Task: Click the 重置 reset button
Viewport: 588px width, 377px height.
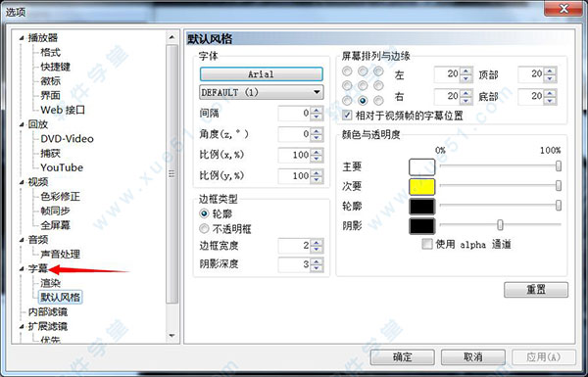Action: [x=536, y=290]
